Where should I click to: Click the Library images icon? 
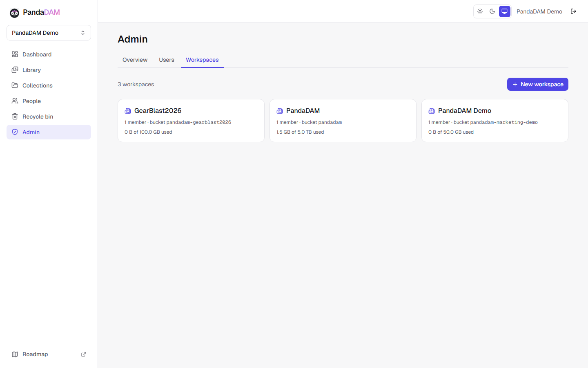[15, 70]
